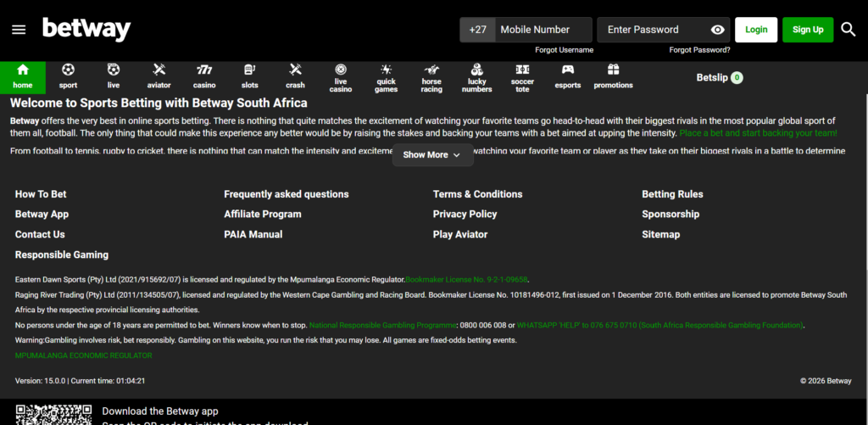Open the PAIA Manual link
868x425 pixels.
coord(253,234)
